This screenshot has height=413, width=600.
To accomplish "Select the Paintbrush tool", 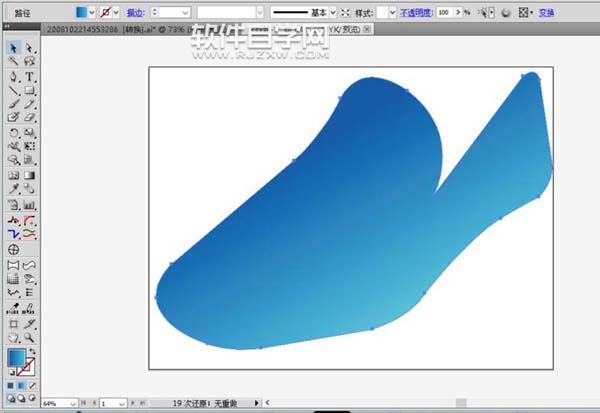I will [x=14, y=104].
